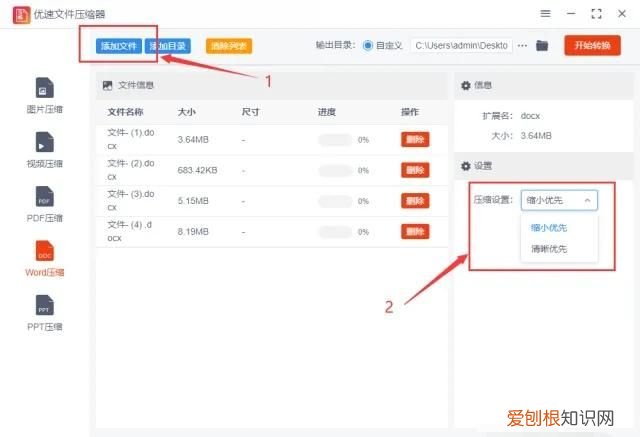Click the output folder icon
The image size is (640, 437).
pos(542,45)
